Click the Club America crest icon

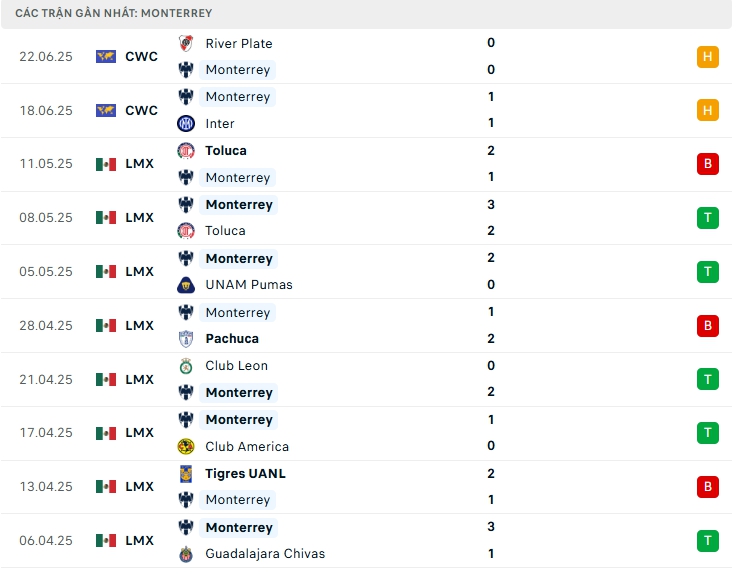coord(185,447)
